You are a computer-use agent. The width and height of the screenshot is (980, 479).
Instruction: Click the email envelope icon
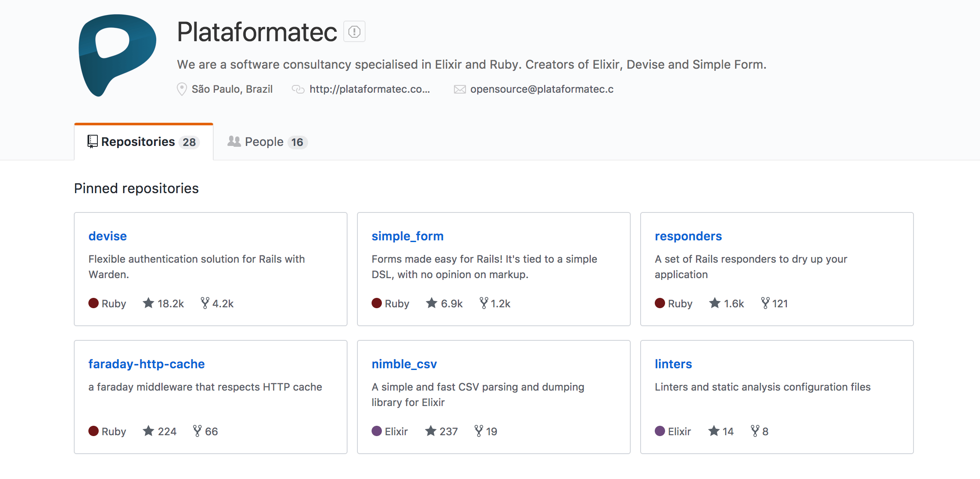(460, 89)
